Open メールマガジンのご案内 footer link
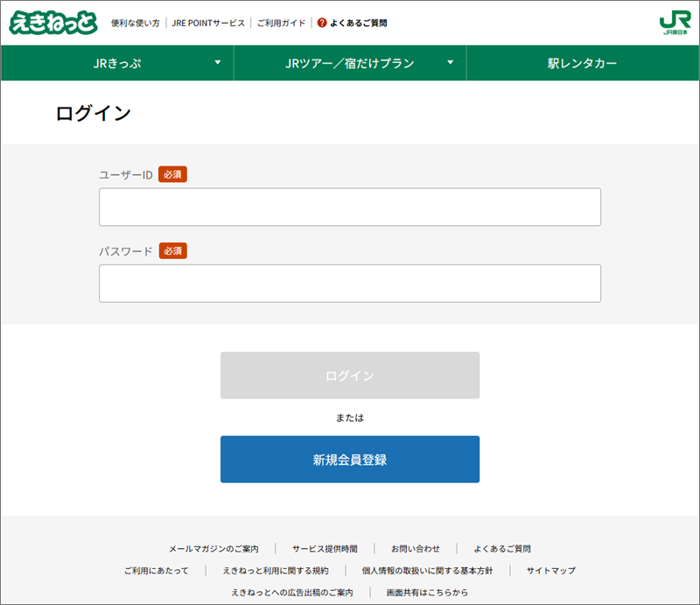700x605 pixels. pyautogui.click(x=213, y=549)
